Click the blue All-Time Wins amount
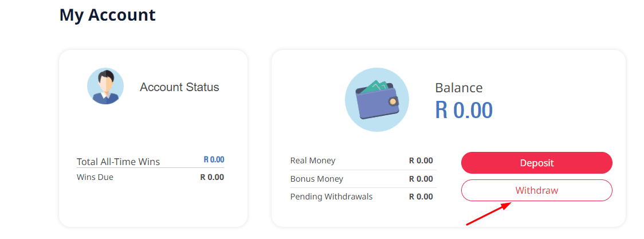The image size is (644, 239). click(x=214, y=160)
